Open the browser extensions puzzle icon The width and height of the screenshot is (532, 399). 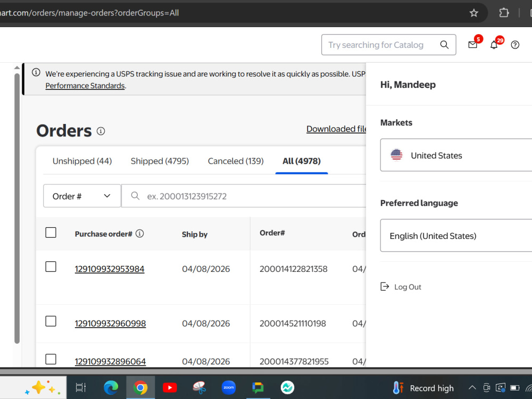click(x=504, y=13)
